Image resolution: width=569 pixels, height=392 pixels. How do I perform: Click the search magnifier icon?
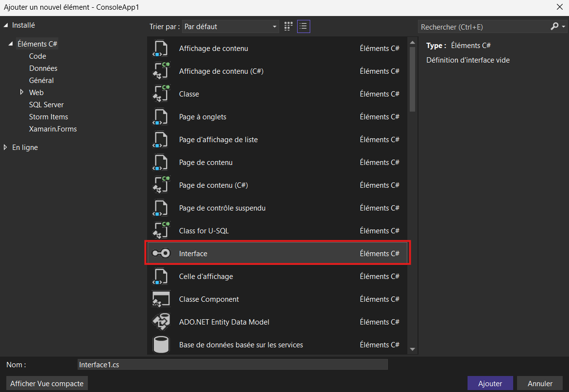(x=554, y=27)
